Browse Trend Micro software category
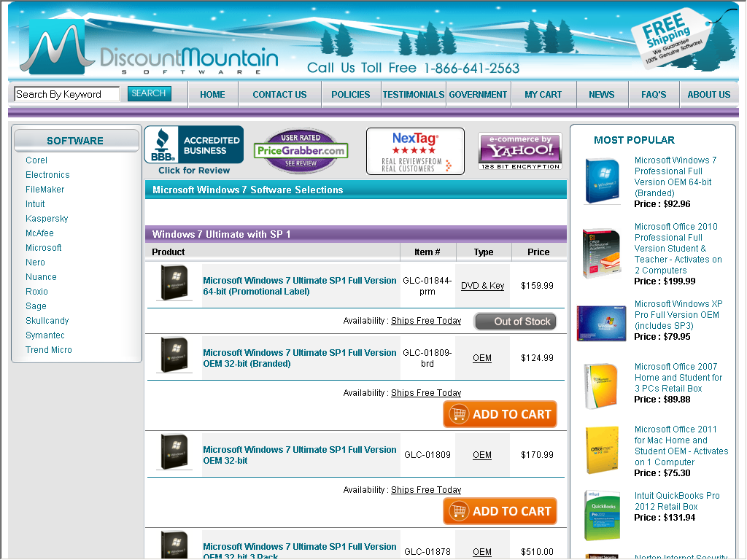Image resolution: width=747 pixels, height=560 pixels. 49,349
